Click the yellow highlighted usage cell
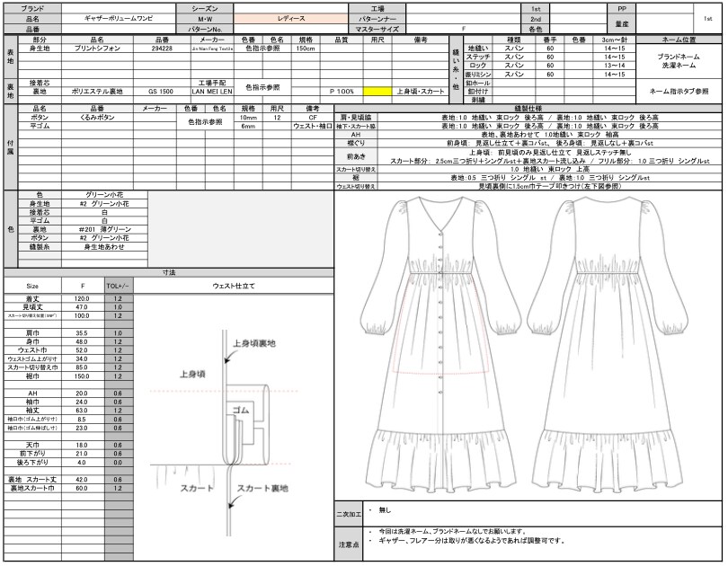Viewport: 728px width, 566px height. click(377, 92)
